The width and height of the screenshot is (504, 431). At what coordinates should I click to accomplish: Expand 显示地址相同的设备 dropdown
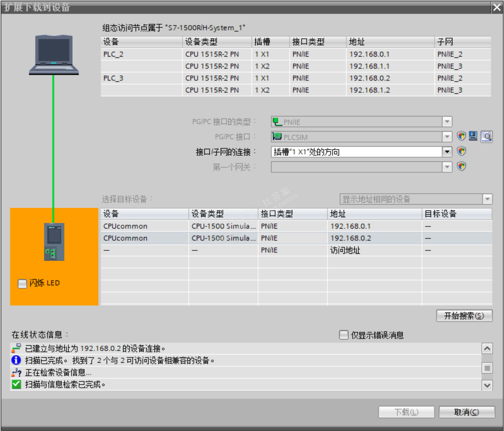[487, 199]
